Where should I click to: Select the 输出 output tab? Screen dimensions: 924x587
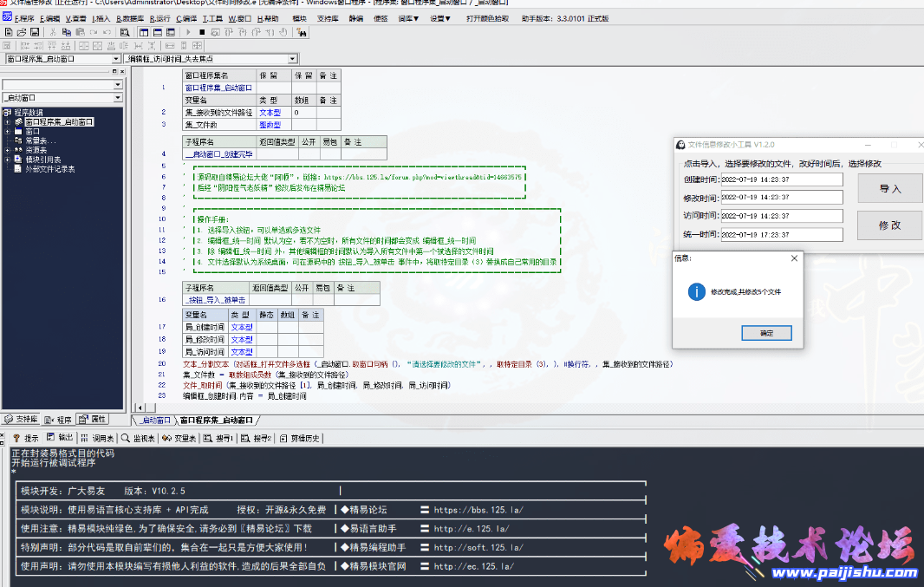click(60, 438)
